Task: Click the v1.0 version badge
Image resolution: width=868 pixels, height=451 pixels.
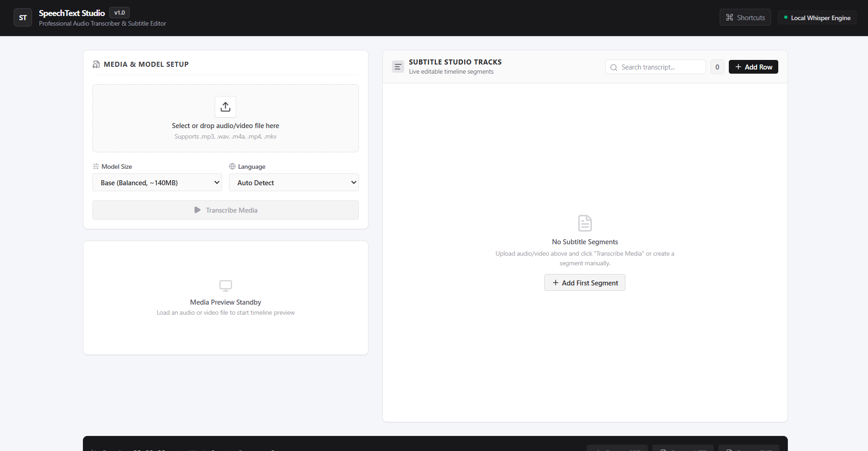Action: [x=119, y=13]
